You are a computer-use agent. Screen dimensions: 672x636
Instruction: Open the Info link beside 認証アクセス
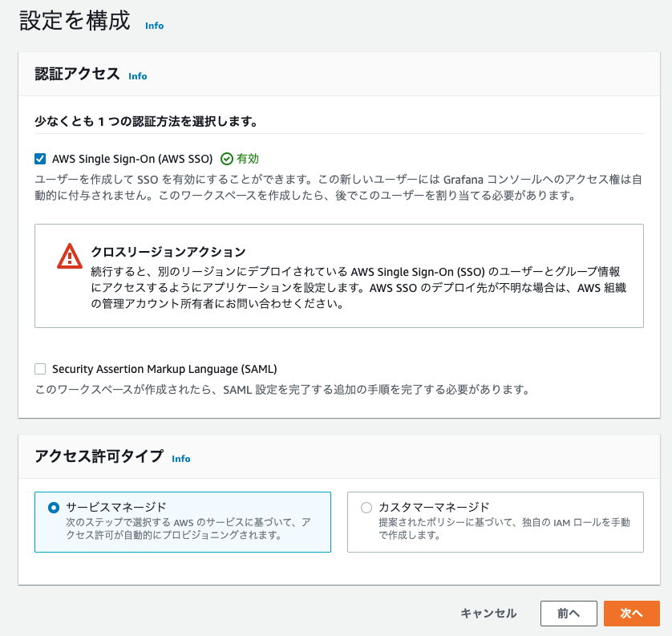click(137, 76)
